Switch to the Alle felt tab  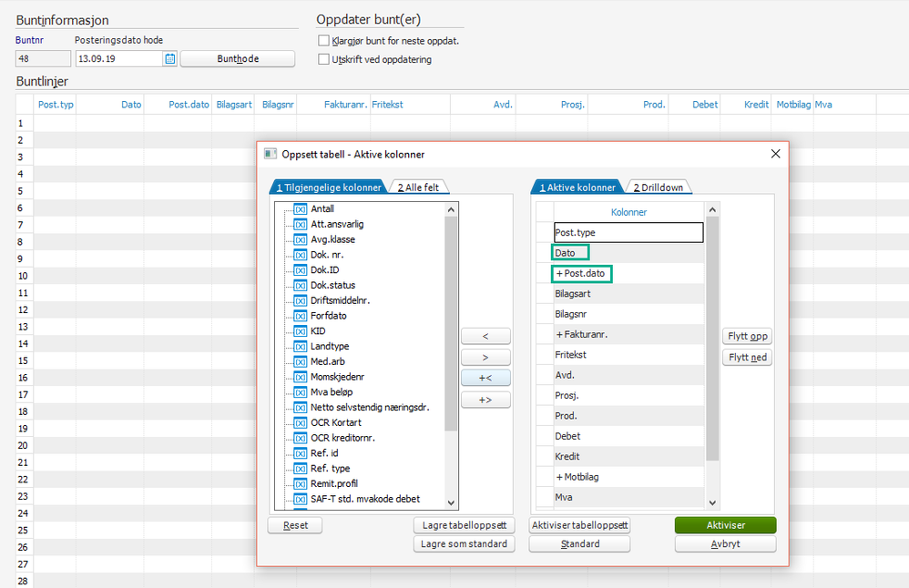click(x=418, y=188)
